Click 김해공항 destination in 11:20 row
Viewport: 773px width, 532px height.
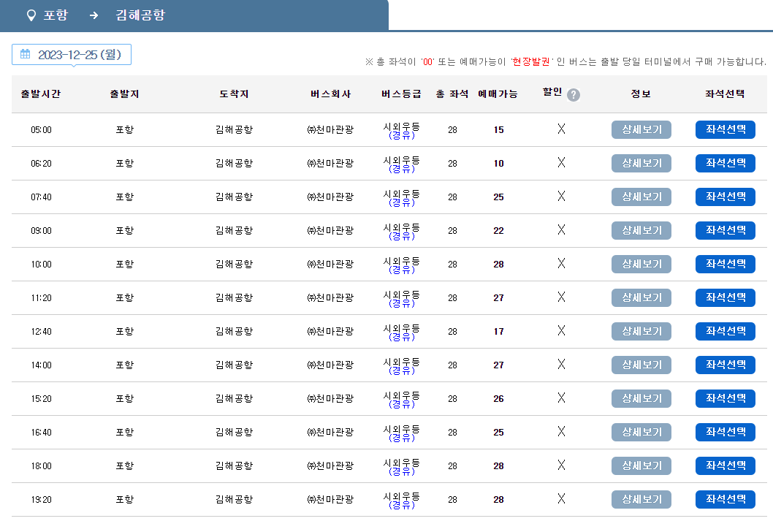[x=234, y=298]
